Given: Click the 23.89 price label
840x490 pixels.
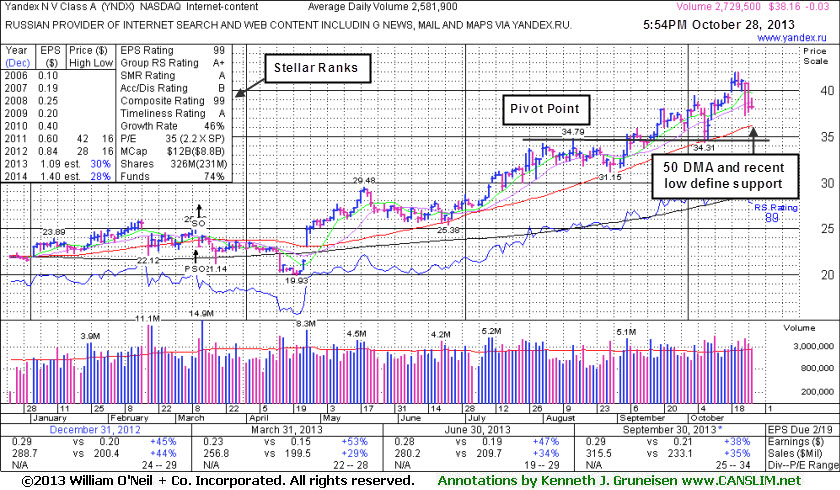Looking at the screenshot, I should click(54, 232).
